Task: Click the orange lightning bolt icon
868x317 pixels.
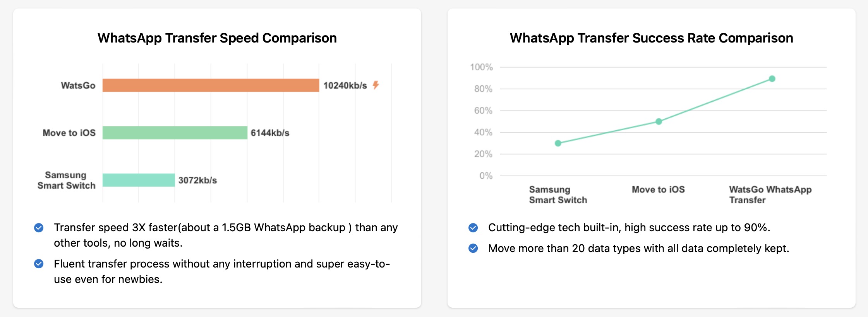Action: [x=376, y=85]
